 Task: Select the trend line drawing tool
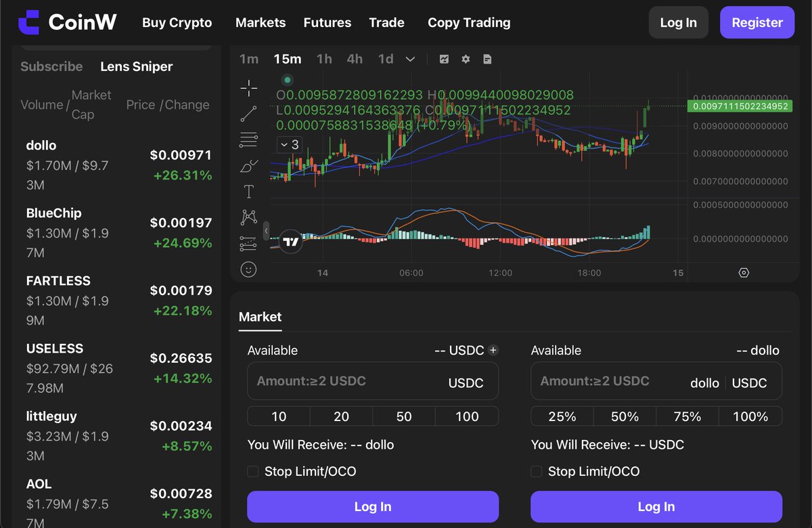[x=249, y=113]
